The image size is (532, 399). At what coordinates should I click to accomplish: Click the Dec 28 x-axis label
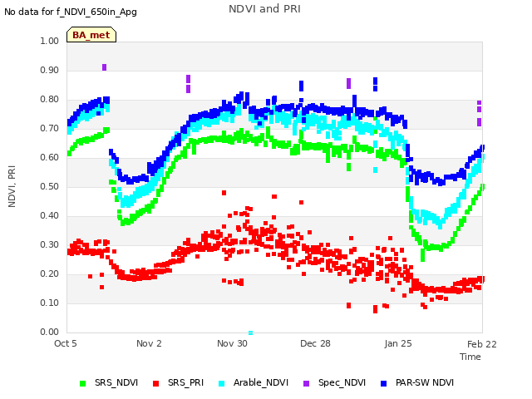tap(315, 343)
